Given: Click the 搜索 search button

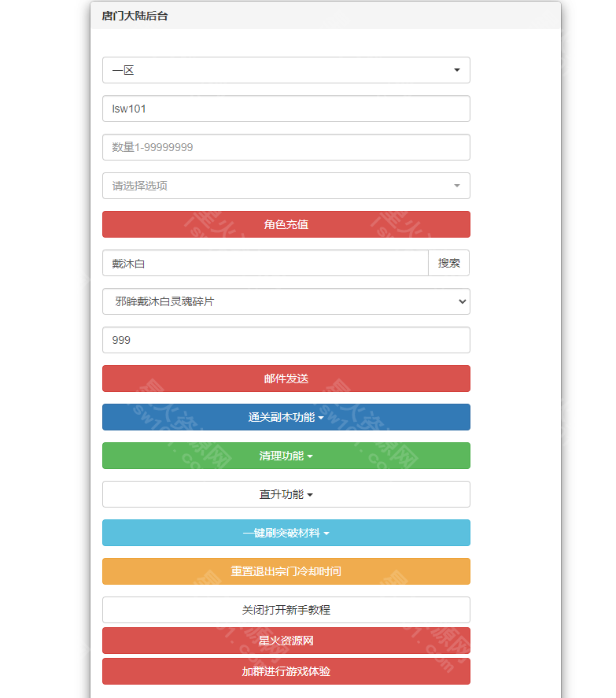Looking at the screenshot, I should [449, 263].
